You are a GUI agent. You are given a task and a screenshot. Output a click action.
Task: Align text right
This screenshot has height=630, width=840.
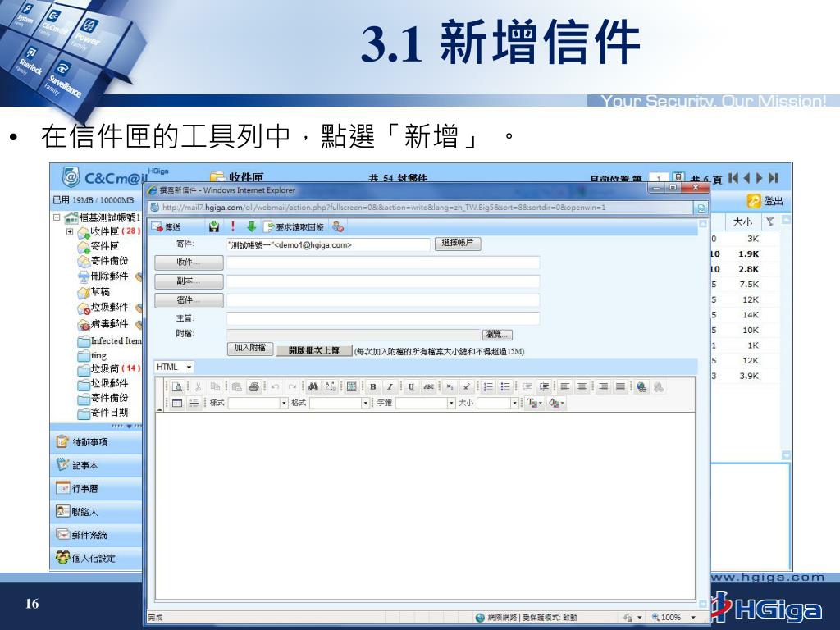(603, 387)
